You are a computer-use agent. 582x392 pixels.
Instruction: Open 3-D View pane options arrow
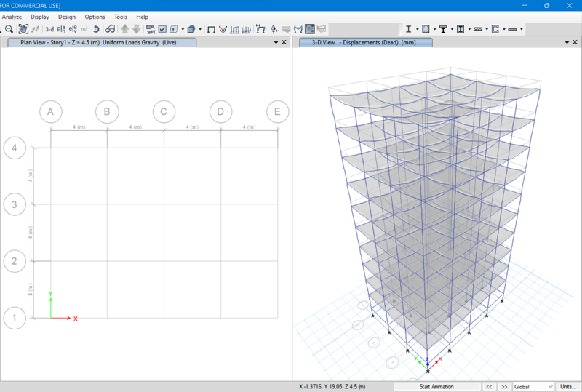tap(567, 43)
